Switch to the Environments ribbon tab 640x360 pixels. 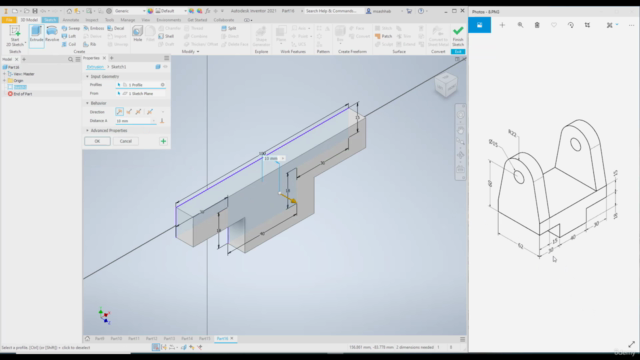point(169,20)
